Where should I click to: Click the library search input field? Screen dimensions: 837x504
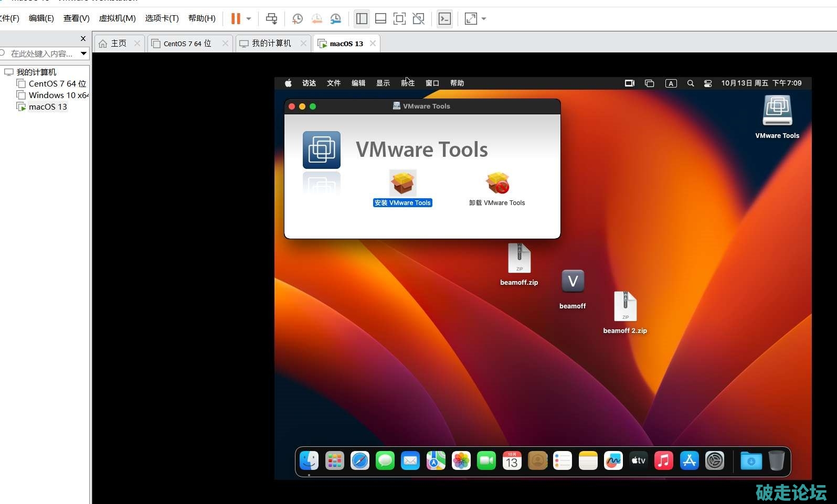[x=42, y=53]
